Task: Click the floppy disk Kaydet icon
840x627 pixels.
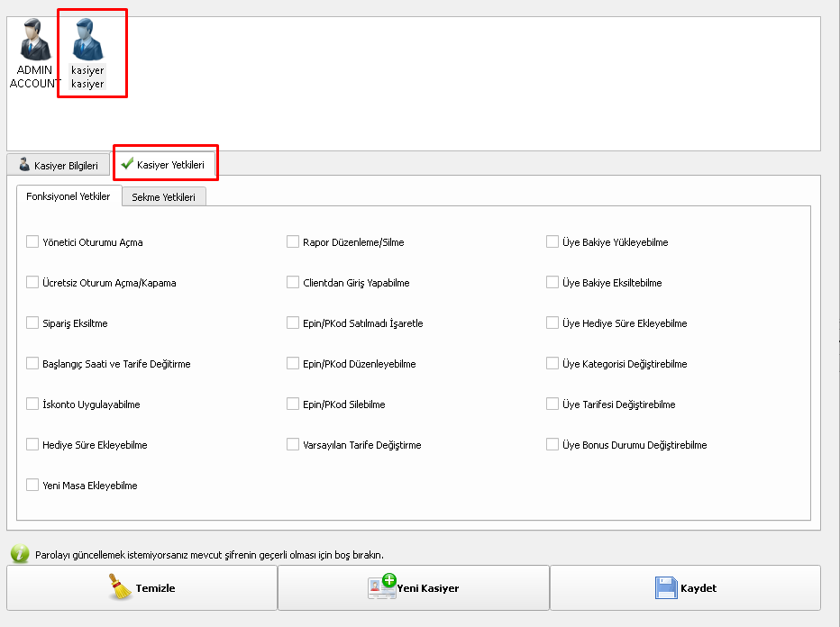Action: click(x=666, y=588)
